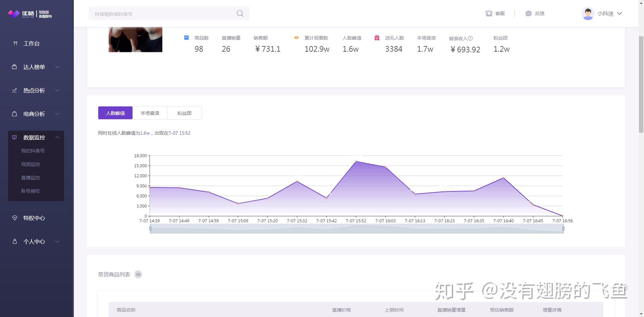Image resolution: width=644 pixels, height=317 pixels.
Task: Click the chart range slider handle
Action: pyautogui.click(x=150, y=229)
